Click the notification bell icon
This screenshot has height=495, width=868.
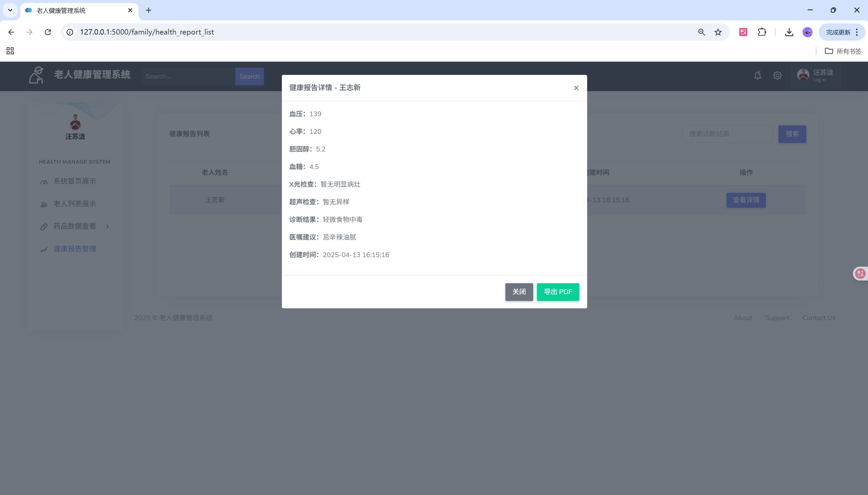[x=757, y=76]
